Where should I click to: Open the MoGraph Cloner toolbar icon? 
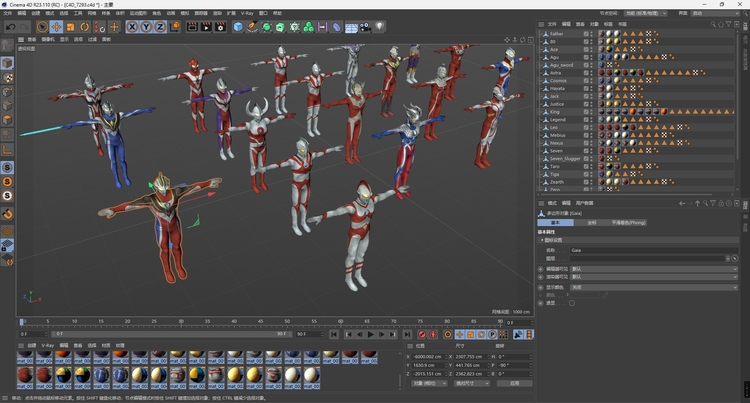click(309, 27)
